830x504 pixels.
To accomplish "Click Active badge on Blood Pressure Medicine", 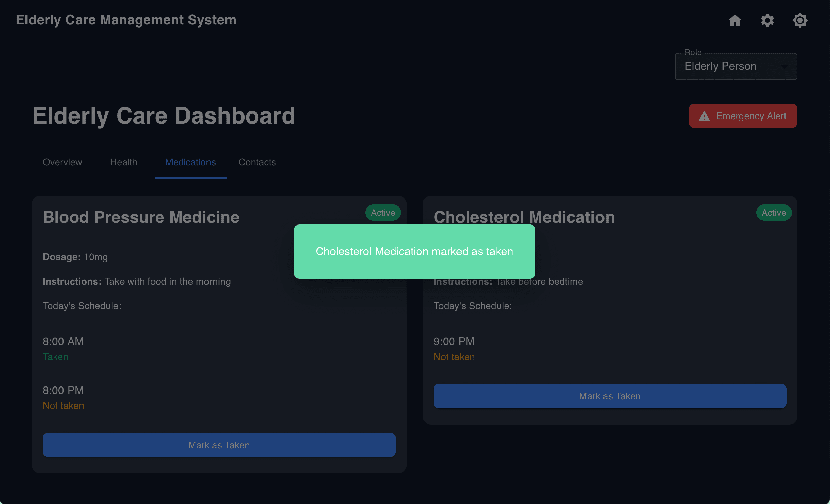I will click(383, 213).
